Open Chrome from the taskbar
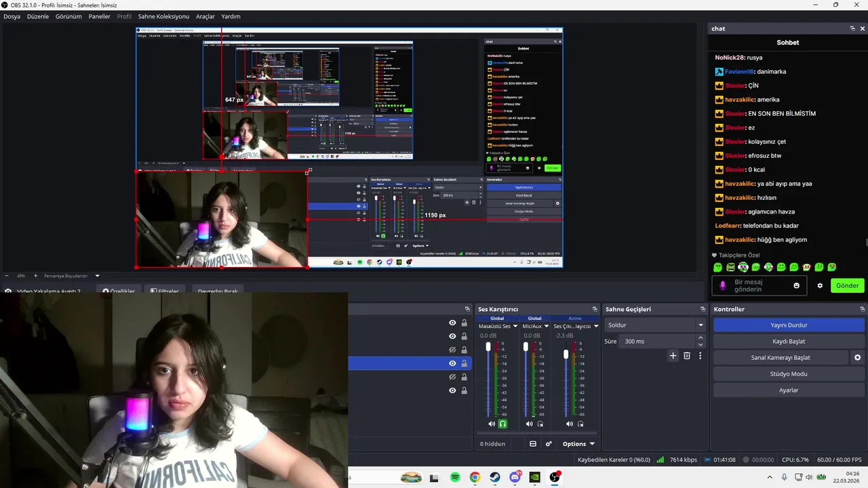The width and height of the screenshot is (868, 488). click(475, 478)
